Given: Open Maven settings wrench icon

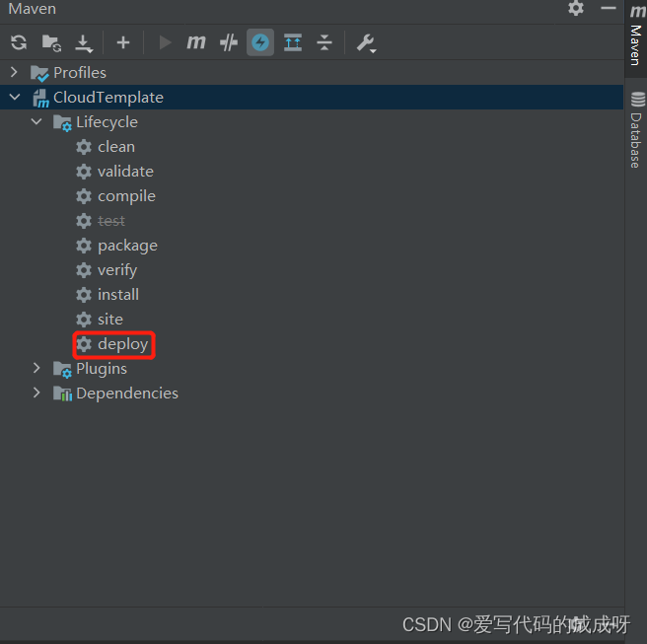Looking at the screenshot, I should click(367, 43).
